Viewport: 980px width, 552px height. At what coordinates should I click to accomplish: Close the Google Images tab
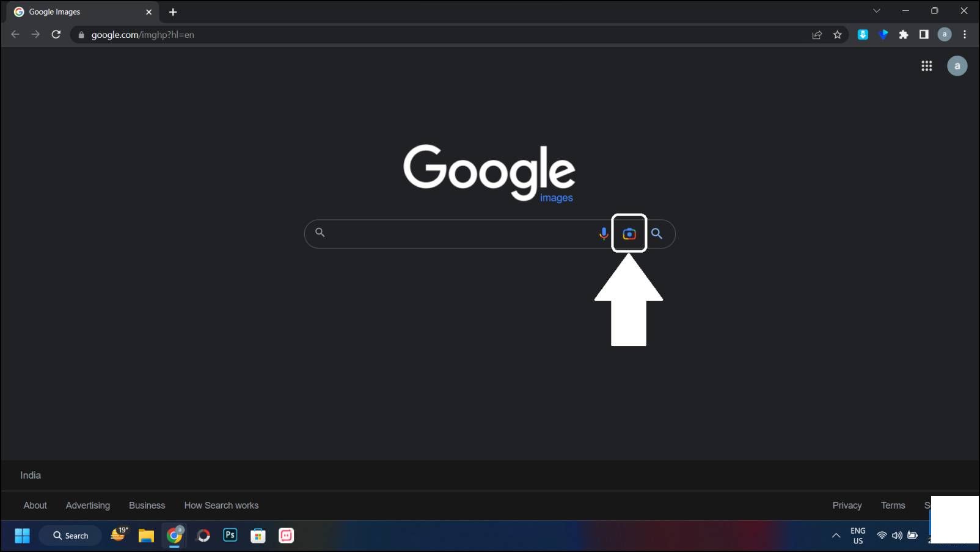(148, 12)
